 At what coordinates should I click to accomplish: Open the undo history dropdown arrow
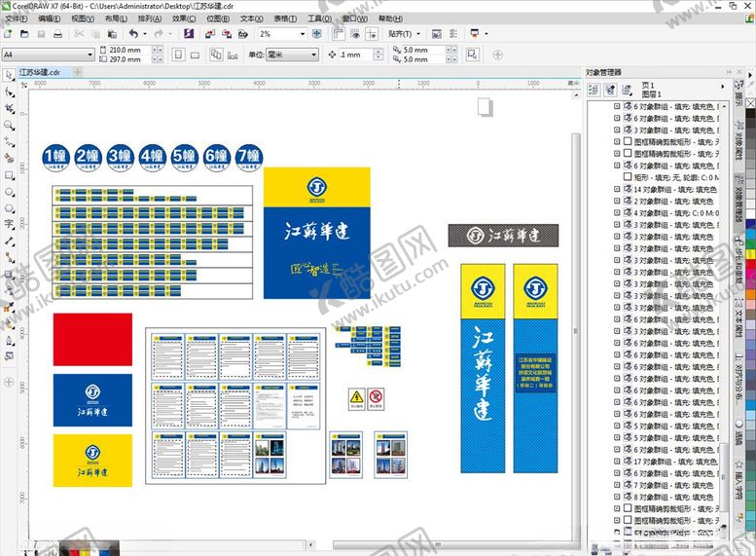145,34
